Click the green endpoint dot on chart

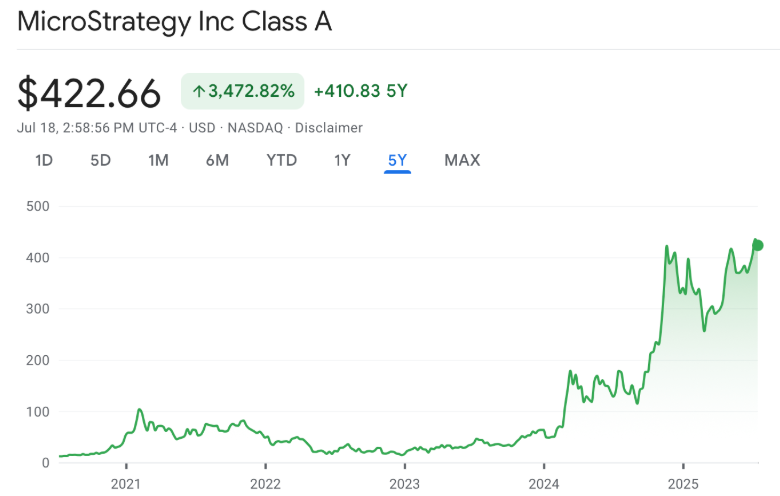pyautogui.click(x=758, y=245)
